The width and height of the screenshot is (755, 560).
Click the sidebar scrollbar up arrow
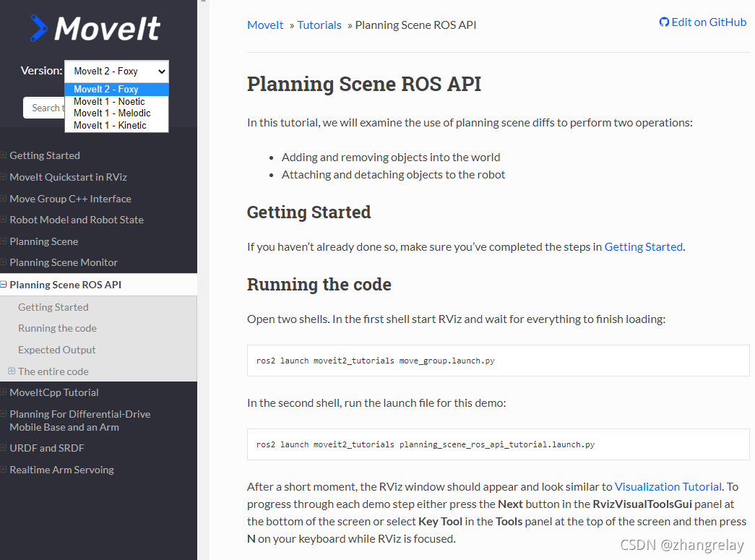point(203,1)
